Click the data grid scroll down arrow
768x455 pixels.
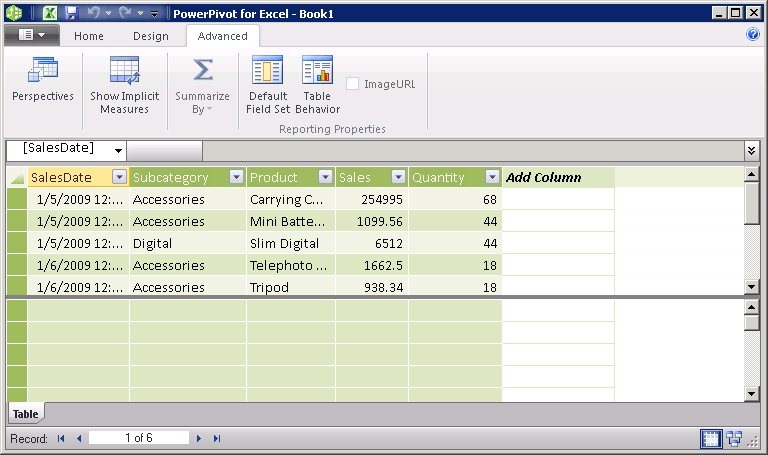click(x=751, y=287)
